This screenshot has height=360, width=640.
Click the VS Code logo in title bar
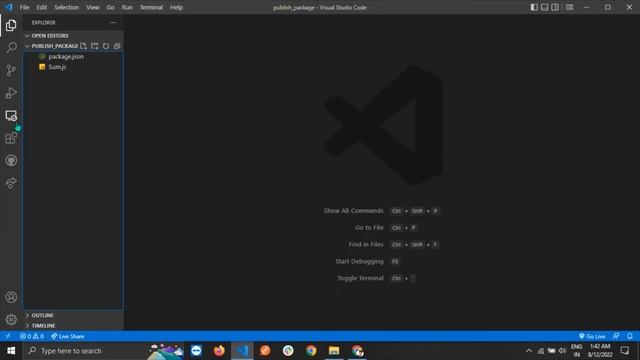click(x=9, y=7)
